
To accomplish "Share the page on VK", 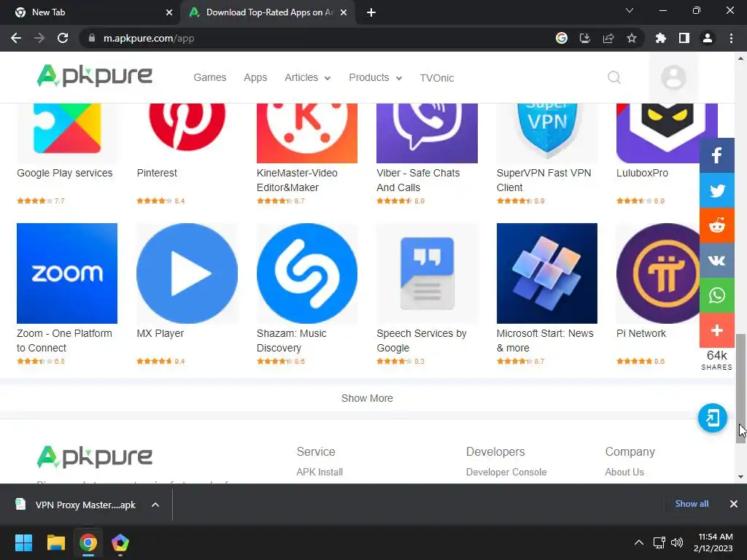I will (x=716, y=260).
